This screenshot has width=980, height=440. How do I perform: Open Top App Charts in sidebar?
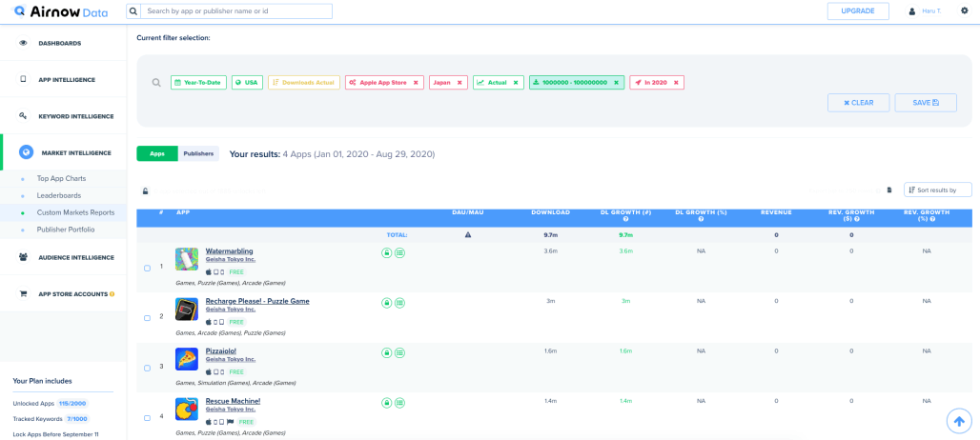coord(61,178)
